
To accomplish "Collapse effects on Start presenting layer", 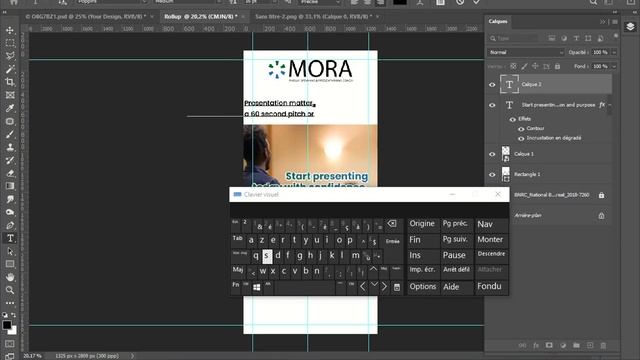I will (610, 105).
